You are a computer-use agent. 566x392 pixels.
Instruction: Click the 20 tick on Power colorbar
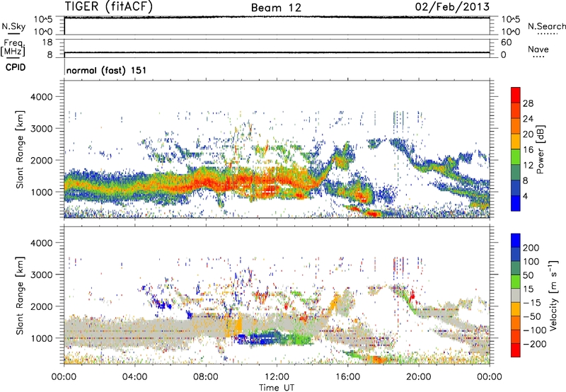[x=528, y=134]
